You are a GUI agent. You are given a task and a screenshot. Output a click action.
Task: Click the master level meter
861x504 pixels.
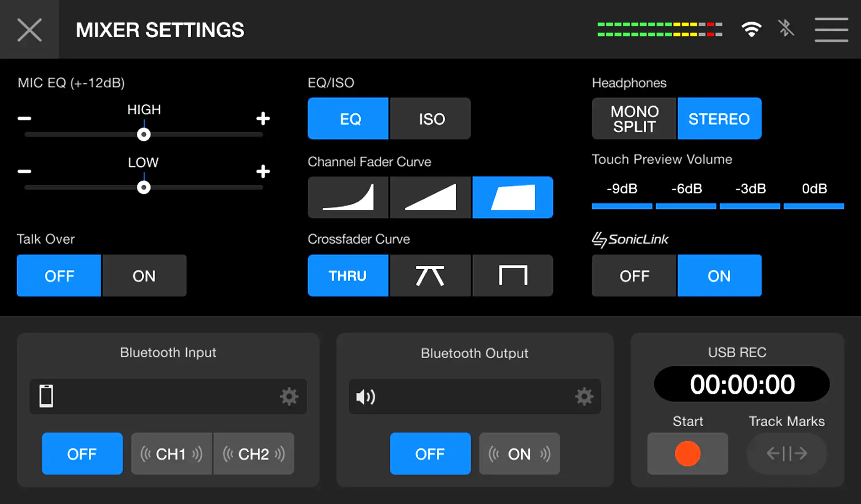coord(660,29)
